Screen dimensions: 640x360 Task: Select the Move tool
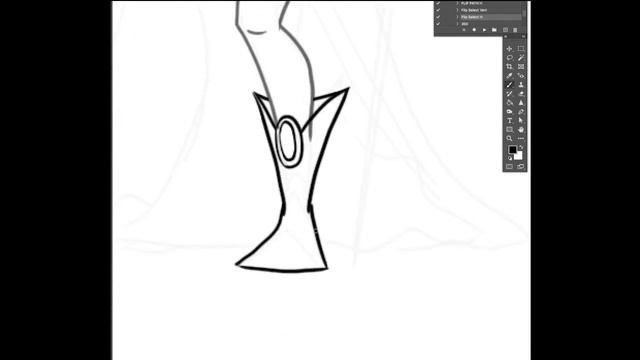tap(509, 49)
